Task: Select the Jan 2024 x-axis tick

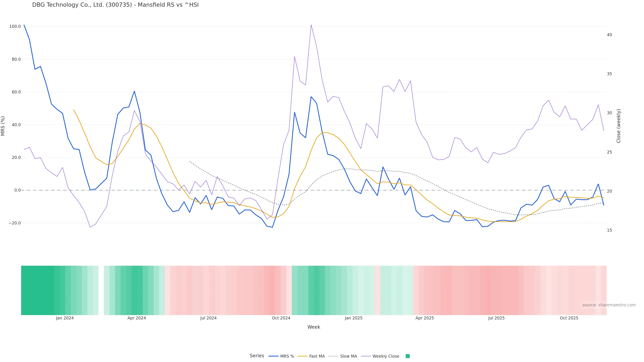Action: coord(65,318)
